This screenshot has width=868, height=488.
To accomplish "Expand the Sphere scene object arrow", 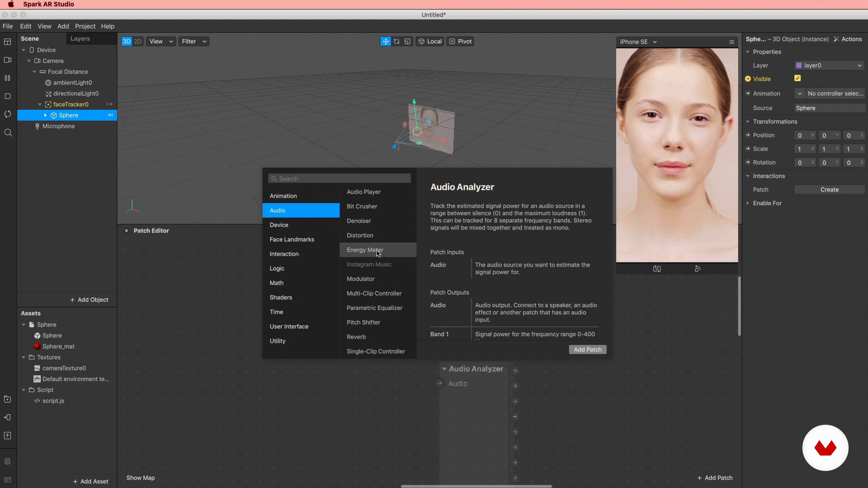I will pos(45,115).
